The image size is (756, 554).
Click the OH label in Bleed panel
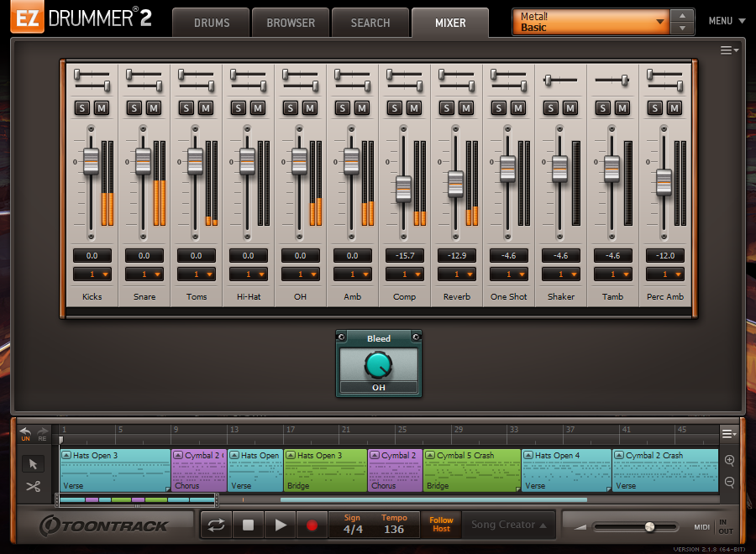tap(379, 387)
